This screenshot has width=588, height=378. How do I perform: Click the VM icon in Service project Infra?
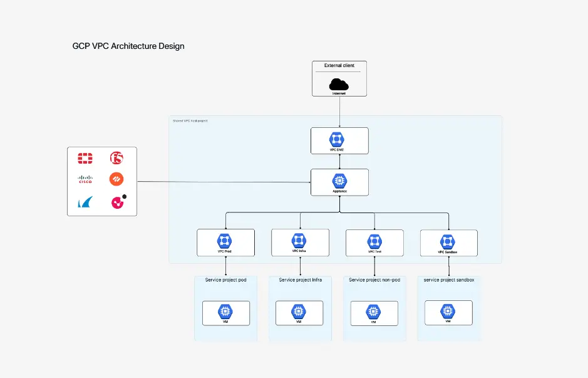coord(299,312)
